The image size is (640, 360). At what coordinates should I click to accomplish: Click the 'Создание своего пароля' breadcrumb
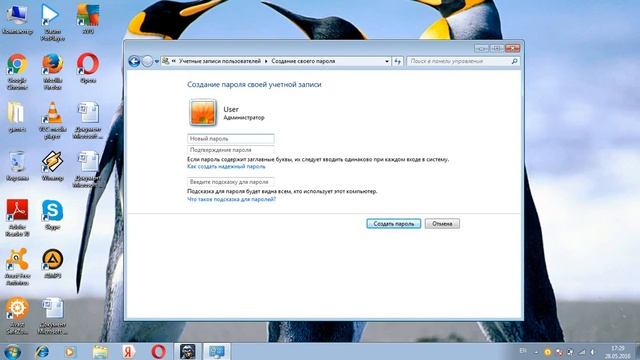[303, 61]
